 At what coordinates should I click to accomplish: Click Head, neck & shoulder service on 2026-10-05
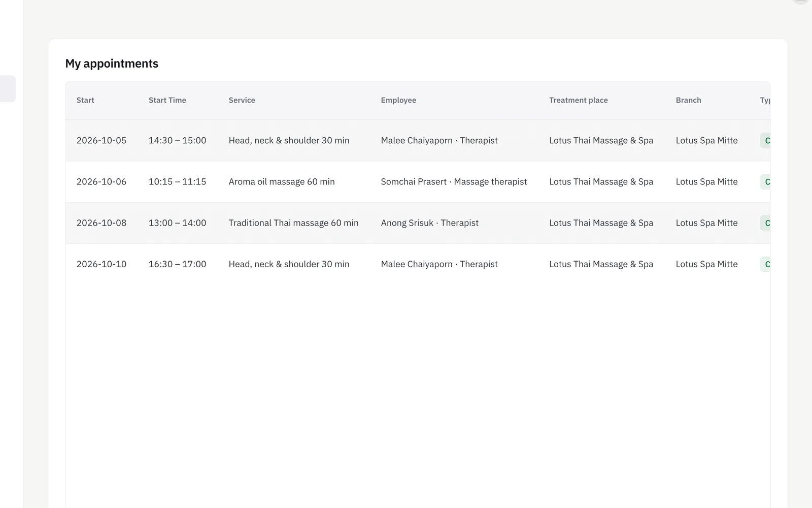289,140
